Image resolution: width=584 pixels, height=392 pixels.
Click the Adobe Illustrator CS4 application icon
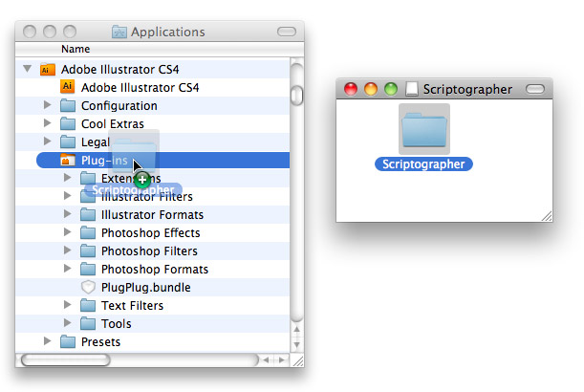(68, 87)
